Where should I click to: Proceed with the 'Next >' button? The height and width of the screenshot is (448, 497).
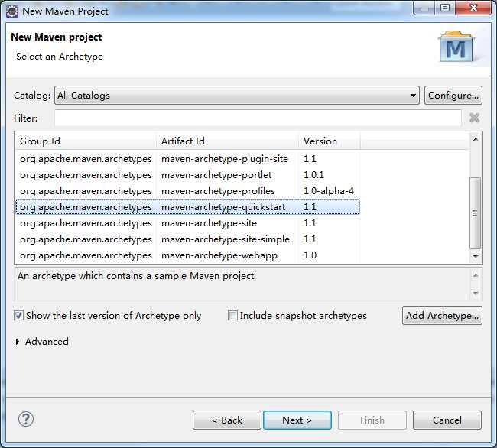tap(297, 420)
